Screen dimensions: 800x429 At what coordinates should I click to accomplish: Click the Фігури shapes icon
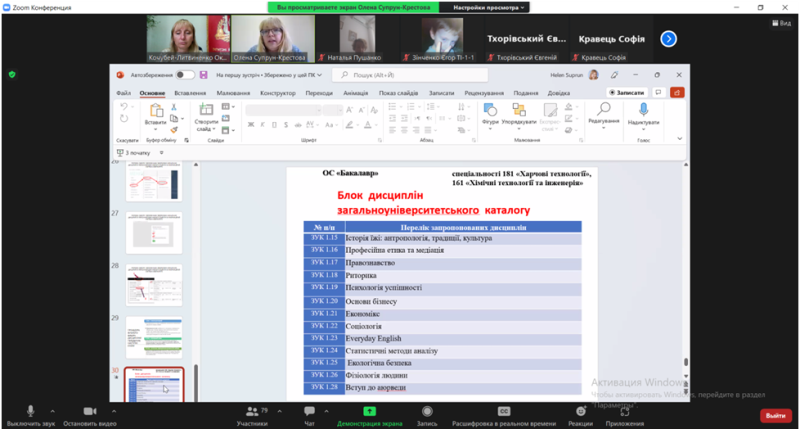(x=490, y=110)
